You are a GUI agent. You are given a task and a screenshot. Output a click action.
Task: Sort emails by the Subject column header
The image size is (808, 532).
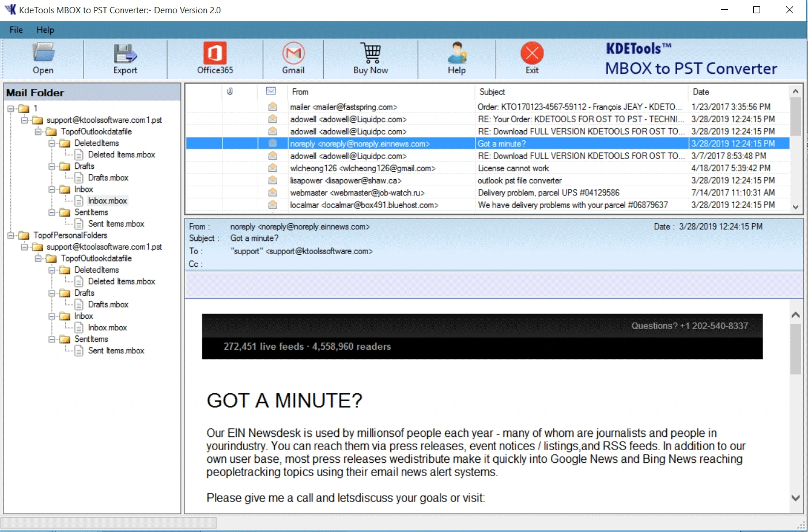pyautogui.click(x=582, y=92)
